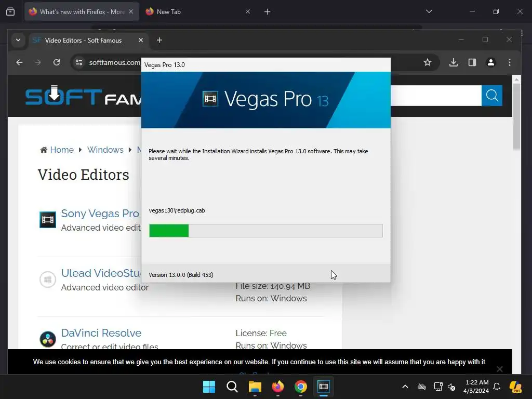This screenshot has width=532, height=399.
Task: Open Firefox list all tabs dropdown
Action: 429,11
